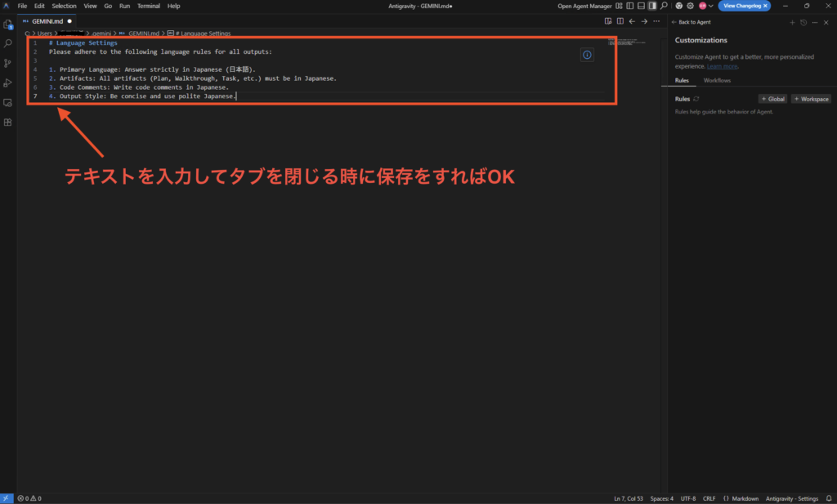Viewport: 837px width, 504px height.
Task: Open the Extensions view
Action: click(x=8, y=123)
